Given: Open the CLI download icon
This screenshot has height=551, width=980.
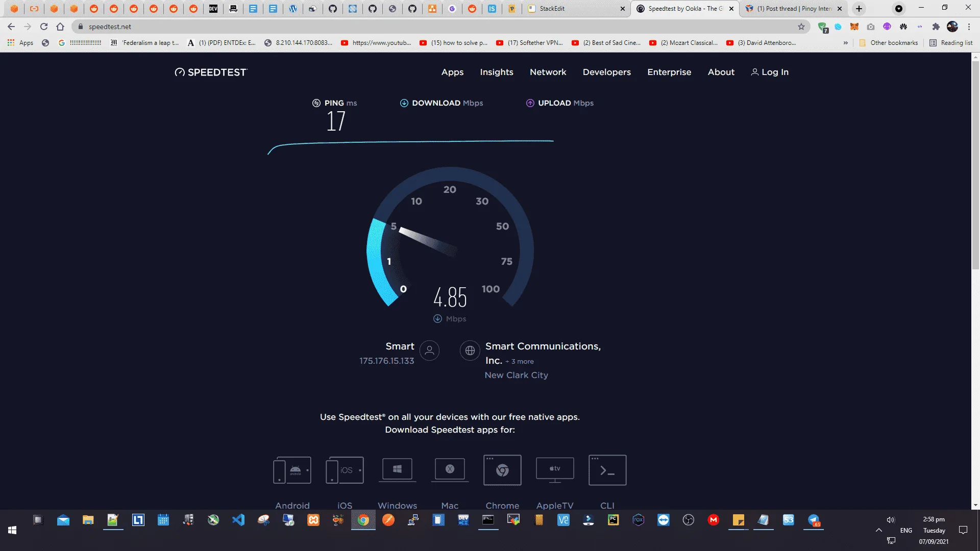Looking at the screenshot, I should [607, 470].
